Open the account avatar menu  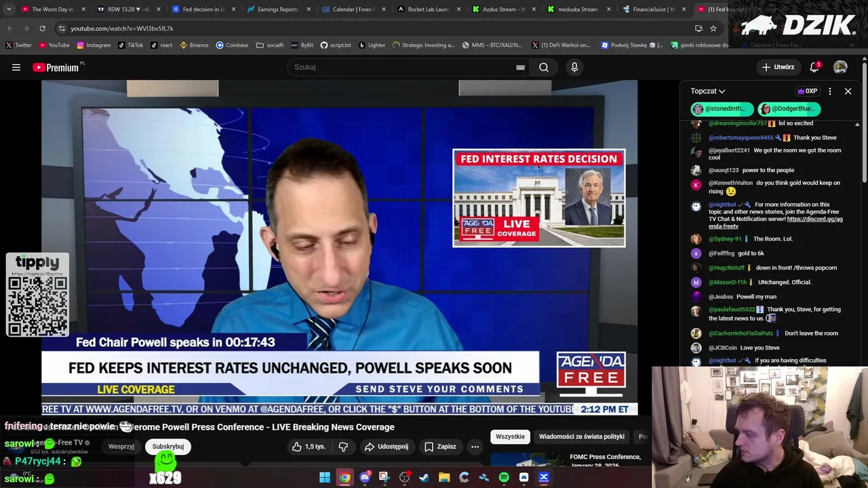point(840,67)
